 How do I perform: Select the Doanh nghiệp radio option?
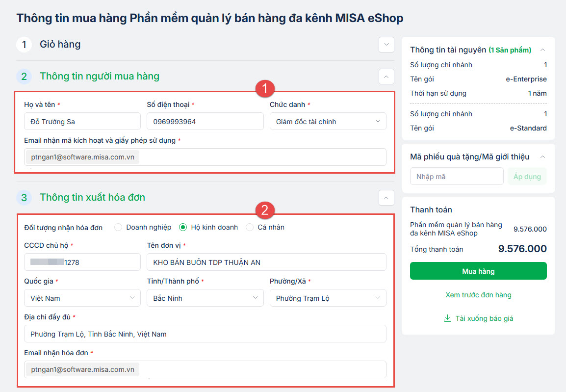click(118, 227)
